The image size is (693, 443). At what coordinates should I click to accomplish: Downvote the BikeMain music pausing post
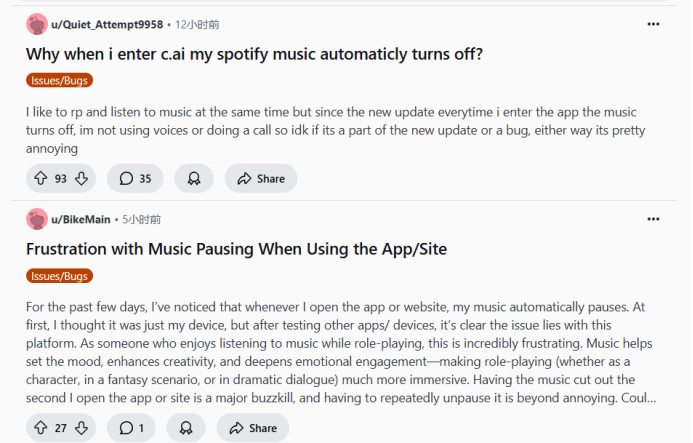click(81, 428)
